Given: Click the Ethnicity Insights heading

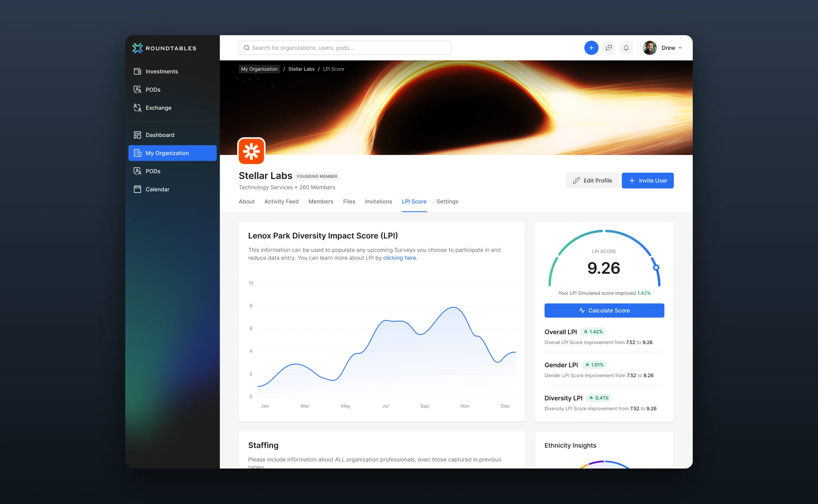Looking at the screenshot, I should 570,446.
